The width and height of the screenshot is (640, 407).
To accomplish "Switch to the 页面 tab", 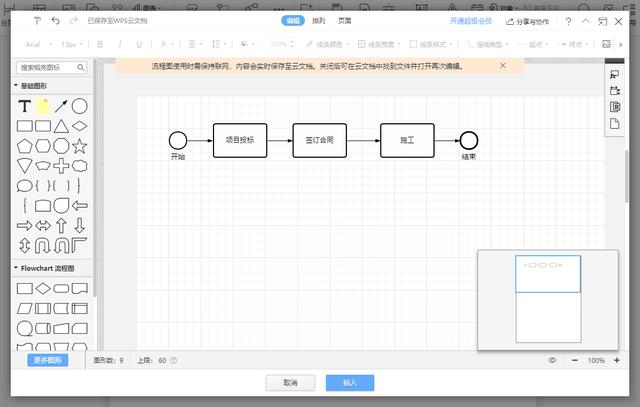I will (x=344, y=20).
